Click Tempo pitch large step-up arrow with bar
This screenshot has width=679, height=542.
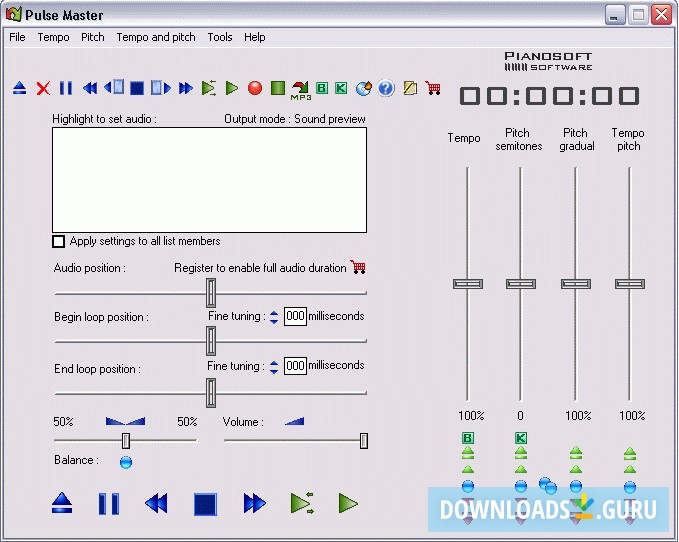(x=630, y=453)
